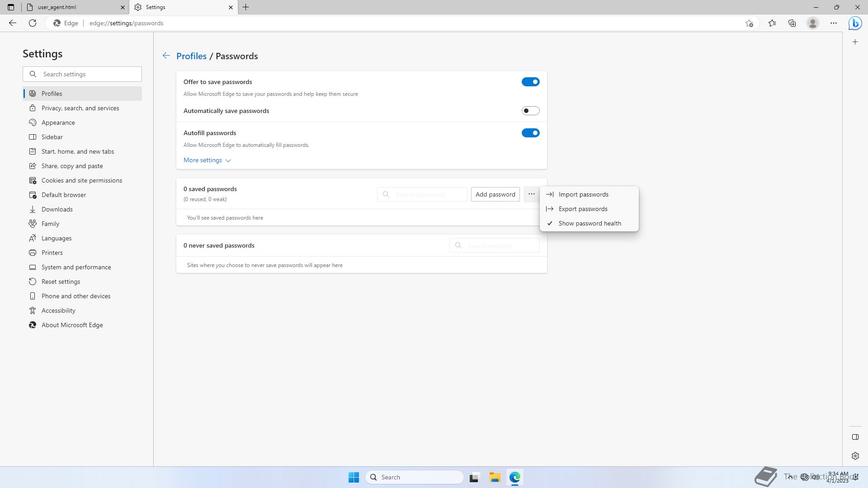Open Collections icon in toolbar
The image size is (868, 488).
tap(792, 23)
